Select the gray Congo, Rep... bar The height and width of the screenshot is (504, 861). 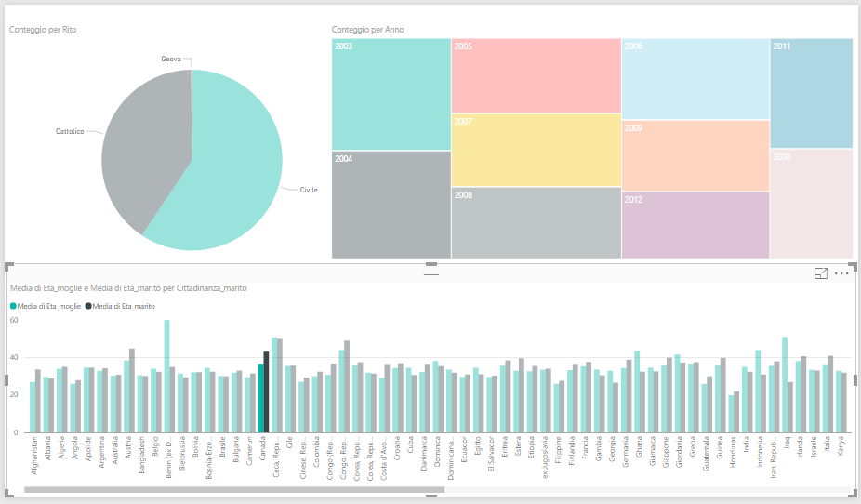pyautogui.click(x=347, y=387)
